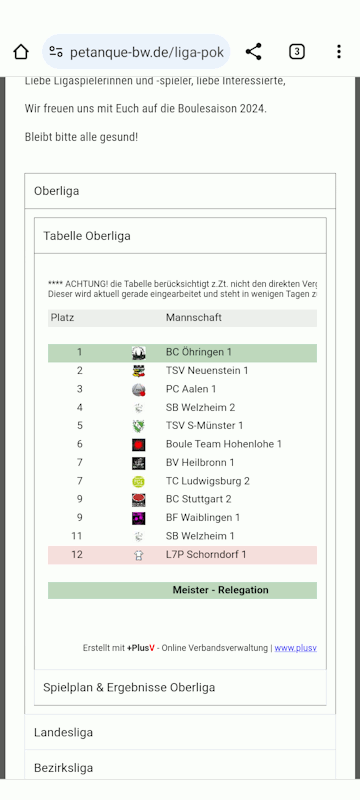Click the BC Öhringen 1 team logo
This screenshot has width=360, height=800.
coord(138,353)
